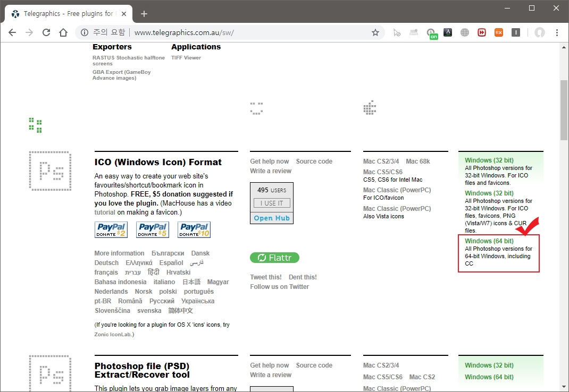Click Write a review for ICO format
Image resolution: width=569 pixels, height=392 pixels.
click(271, 171)
